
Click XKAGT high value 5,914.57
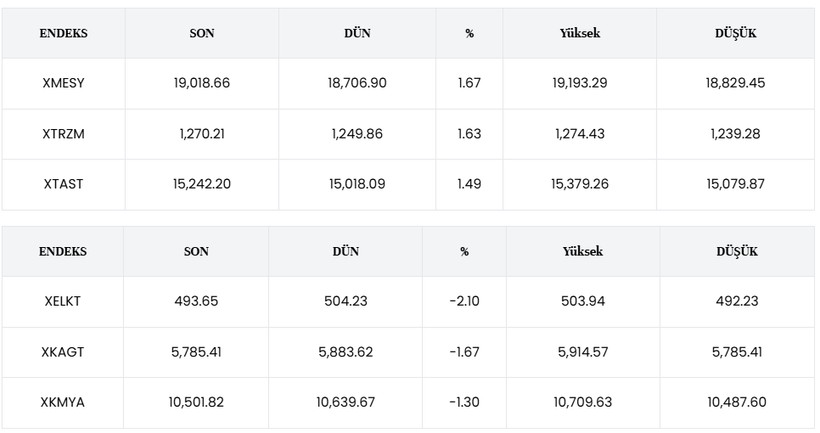585,352
